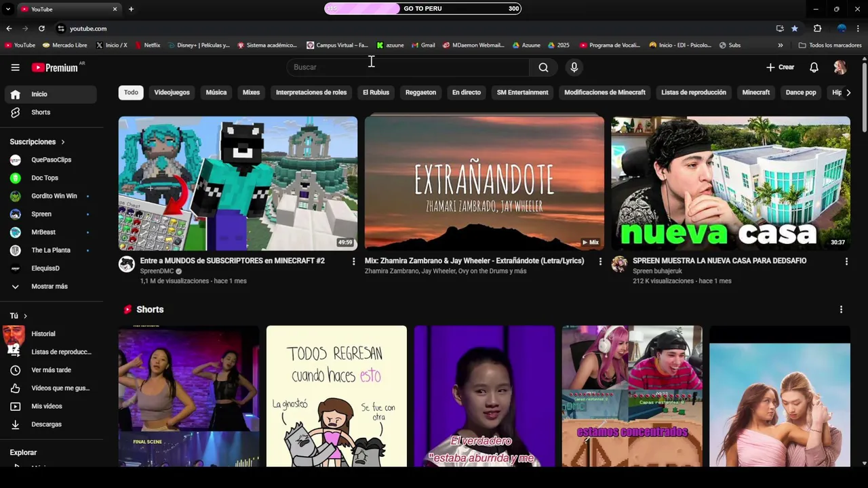Select the Música filter chip
868x488 pixels.
[216, 92]
